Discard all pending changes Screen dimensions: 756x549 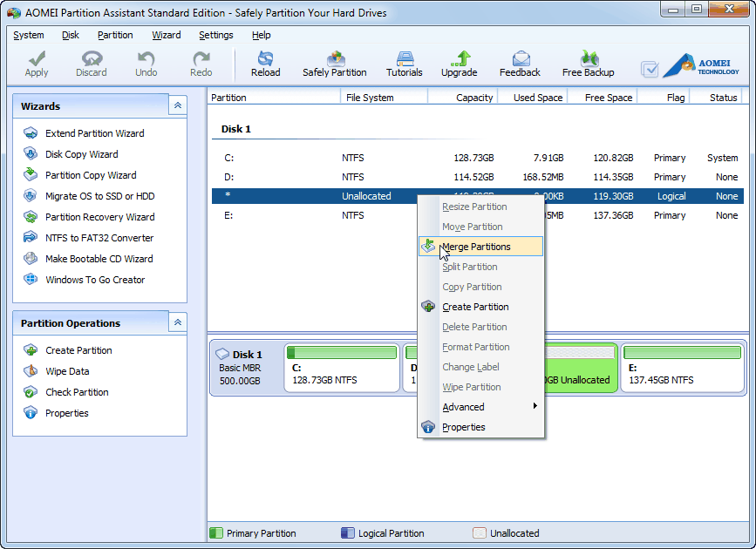(91, 64)
